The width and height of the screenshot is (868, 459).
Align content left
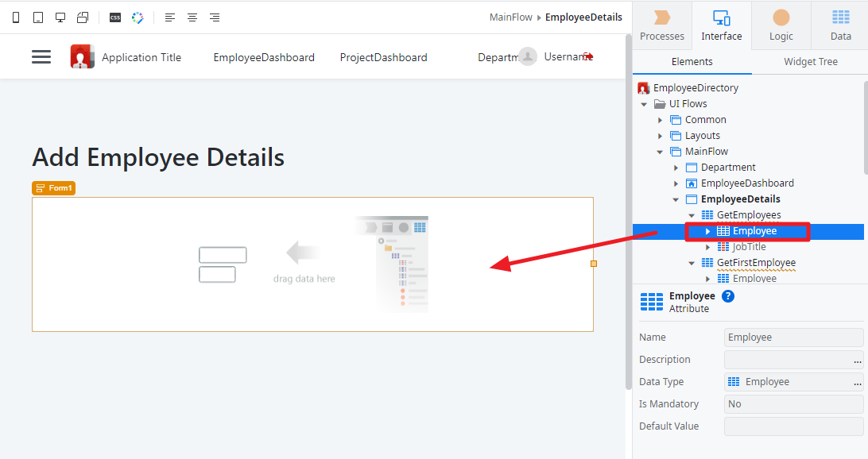click(x=170, y=17)
